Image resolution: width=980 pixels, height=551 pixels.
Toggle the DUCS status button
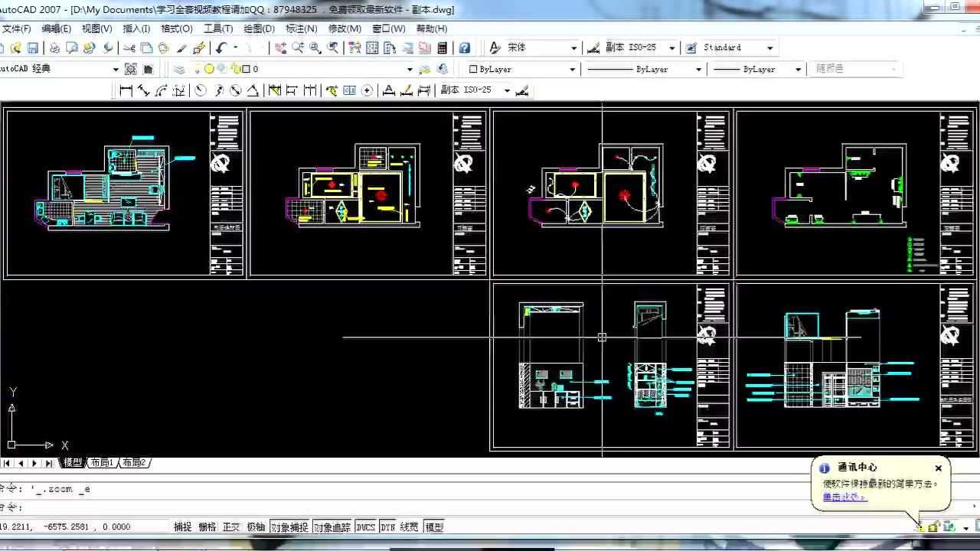click(365, 527)
